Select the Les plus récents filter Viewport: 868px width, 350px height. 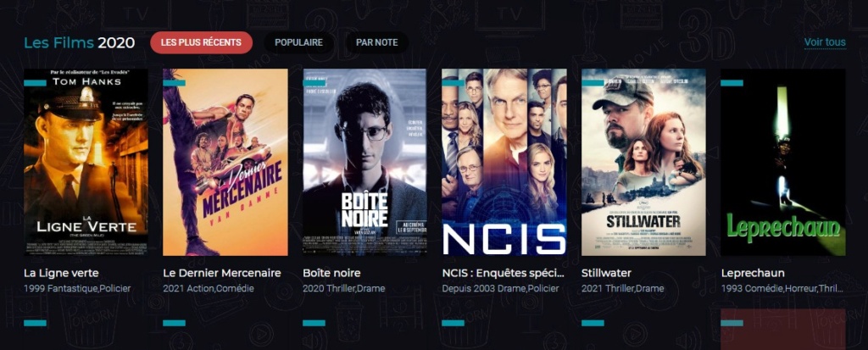coord(201,42)
